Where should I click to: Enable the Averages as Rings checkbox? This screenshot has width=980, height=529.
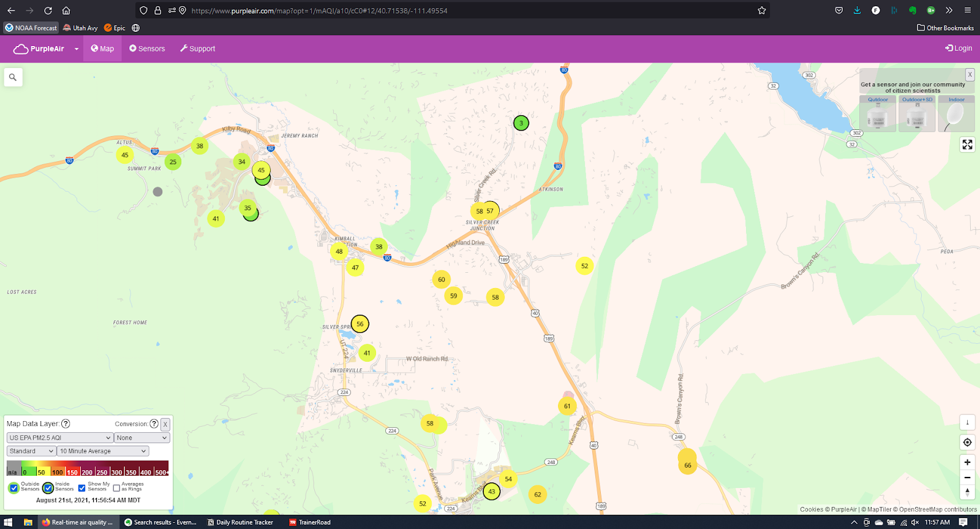(x=116, y=489)
